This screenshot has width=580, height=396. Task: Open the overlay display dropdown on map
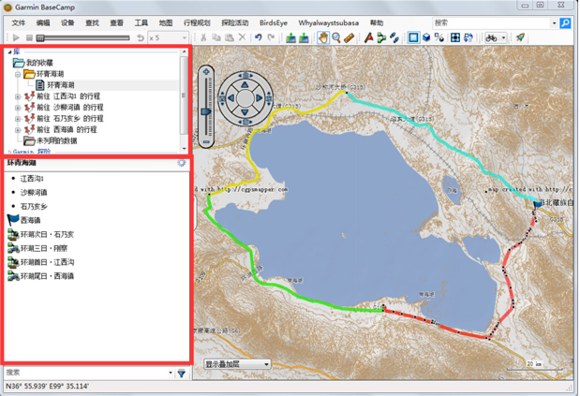click(x=237, y=364)
